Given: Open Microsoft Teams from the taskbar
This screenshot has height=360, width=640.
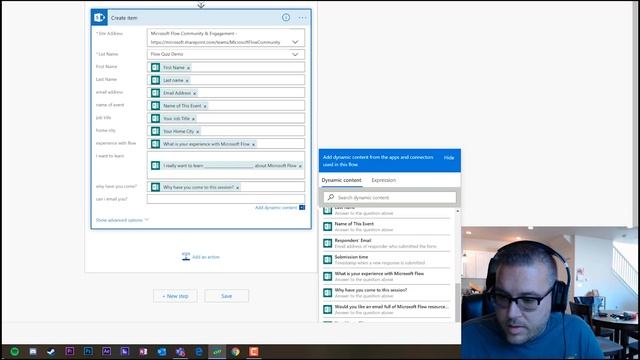Looking at the screenshot, I should 180,351.
